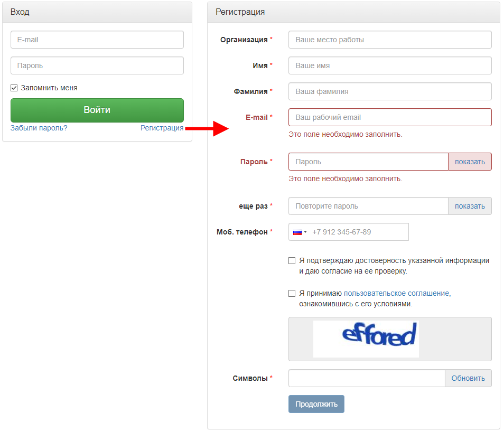
Task: Click the 'Ваше место работы' organization field
Action: [390, 40]
